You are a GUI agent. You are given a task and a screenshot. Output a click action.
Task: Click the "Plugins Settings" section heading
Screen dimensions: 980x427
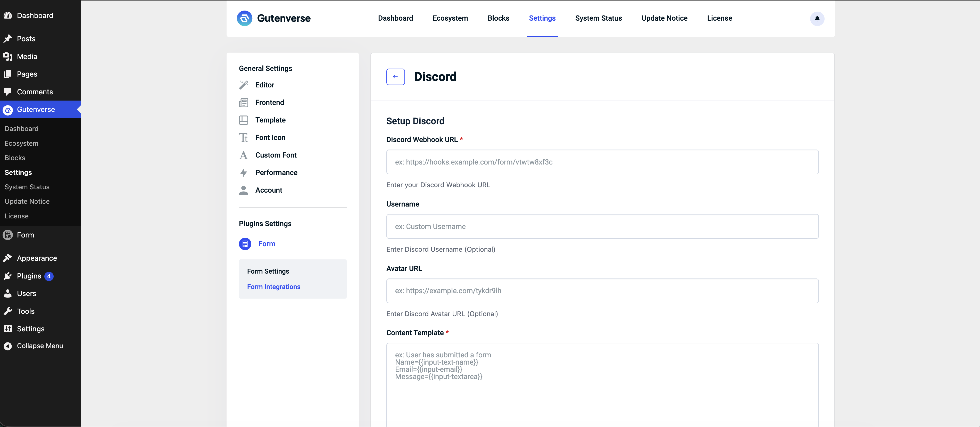(265, 224)
